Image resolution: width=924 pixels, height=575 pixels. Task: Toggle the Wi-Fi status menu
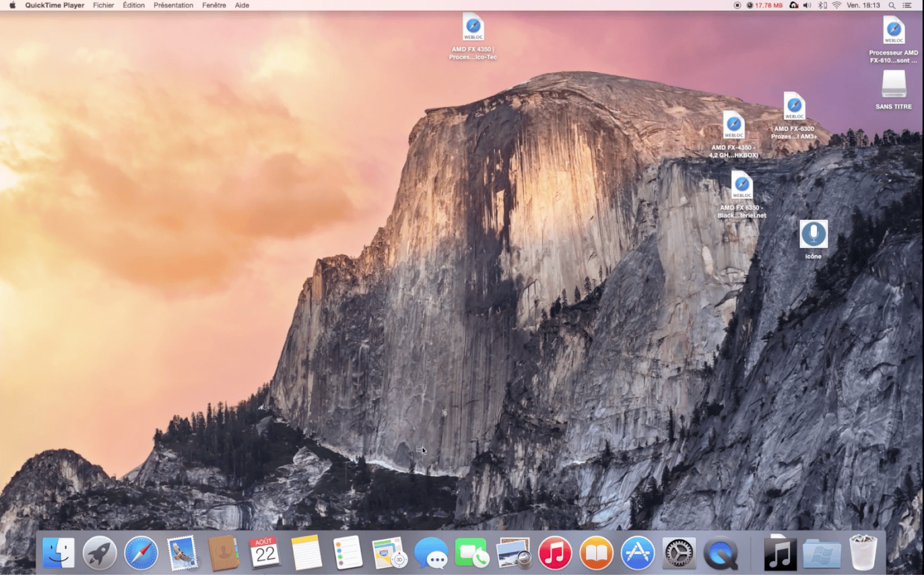tap(836, 5)
